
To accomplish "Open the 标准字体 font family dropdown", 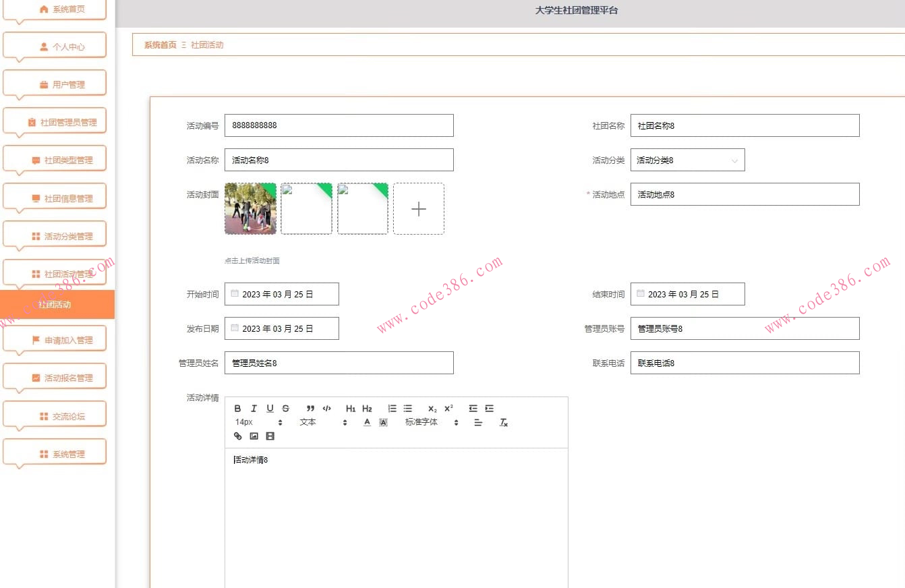I will click(432, 423).
